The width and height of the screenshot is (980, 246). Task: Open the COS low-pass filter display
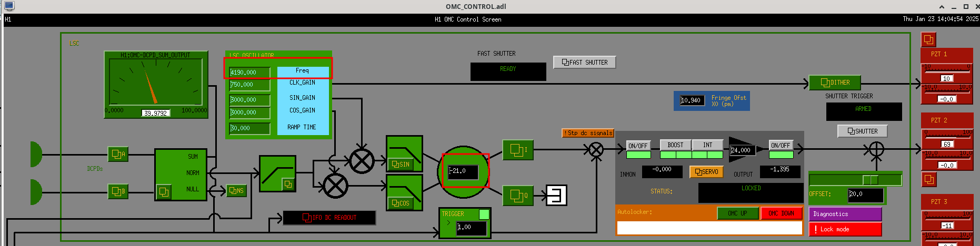pos(401,203)
